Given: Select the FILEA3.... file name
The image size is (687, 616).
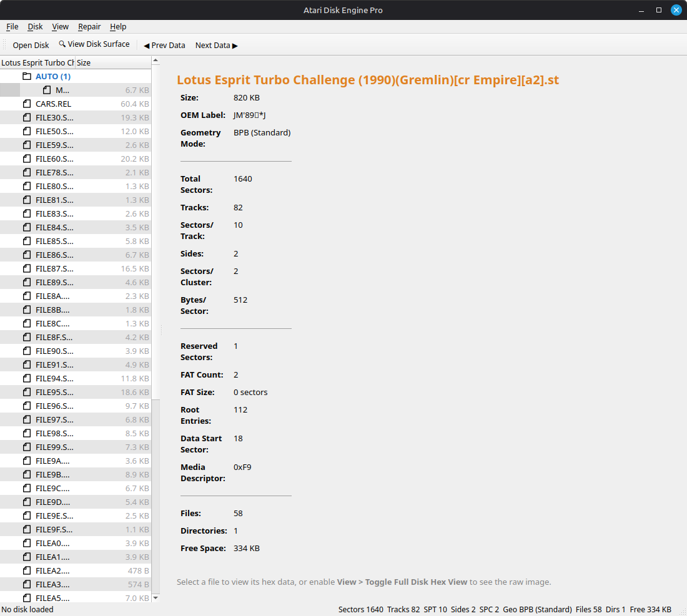Looking at the screenshot, I should click(52, 584).
